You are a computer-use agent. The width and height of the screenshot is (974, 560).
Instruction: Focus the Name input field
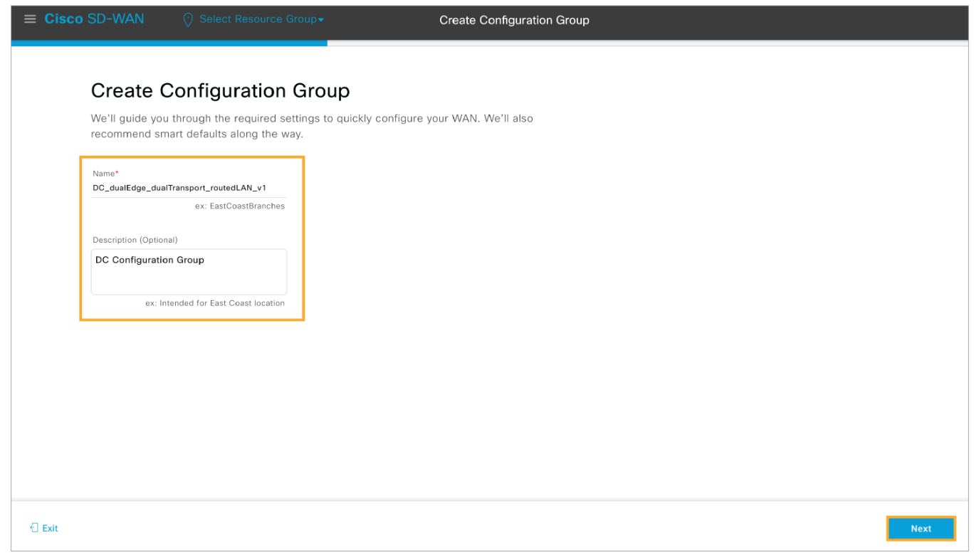click(x=189, y=189)
